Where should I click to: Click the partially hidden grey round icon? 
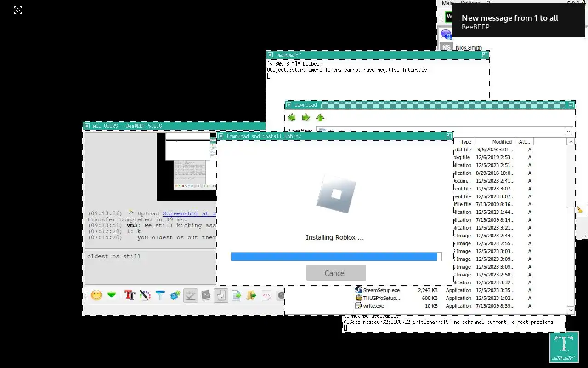tap(281, 295)
